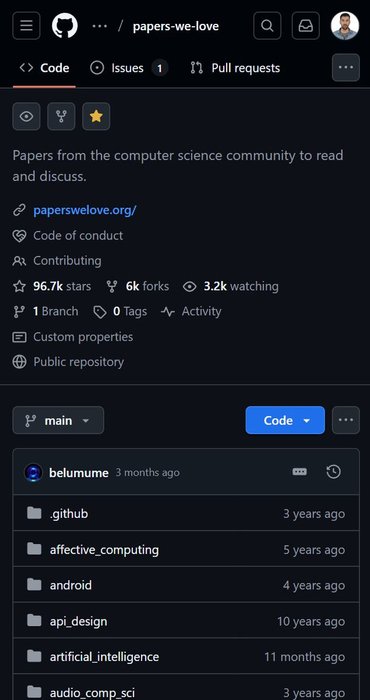Open the user profile avatar menu

[x=345, y=26]
